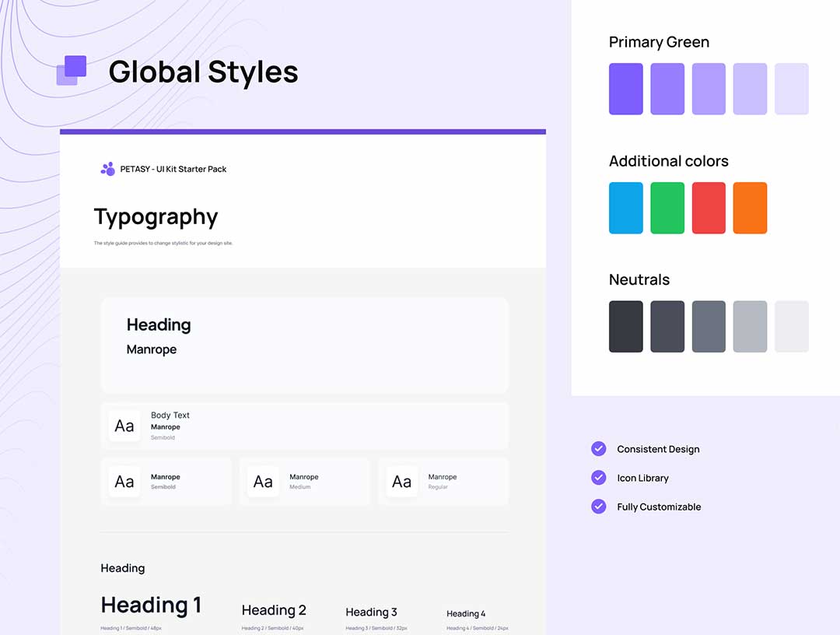Image resolution: width=840 pixels, height=635 pixels.
Task: Choose the orange Additional color swatch
Action: tap(750, 208)
